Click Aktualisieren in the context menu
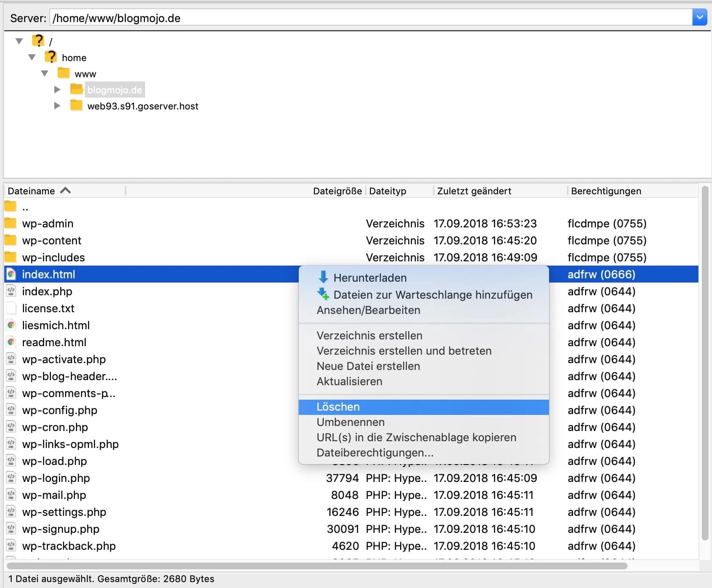 (348, 381)
